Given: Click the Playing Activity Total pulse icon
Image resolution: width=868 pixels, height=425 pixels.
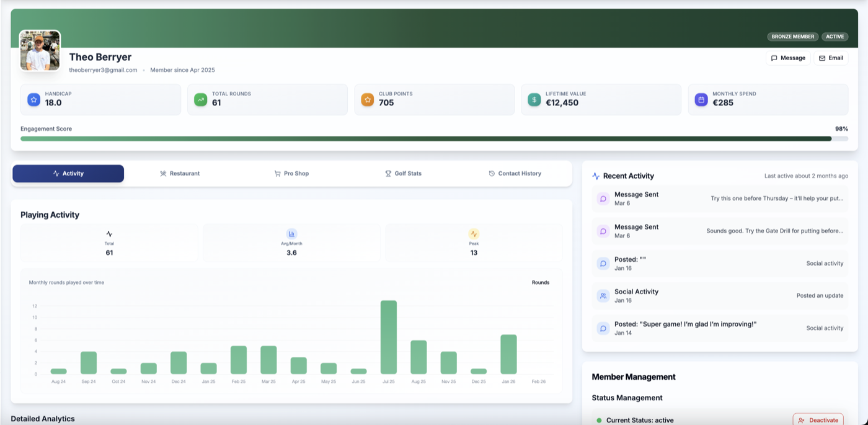Looking at the screenshot, I should [109, 234].
